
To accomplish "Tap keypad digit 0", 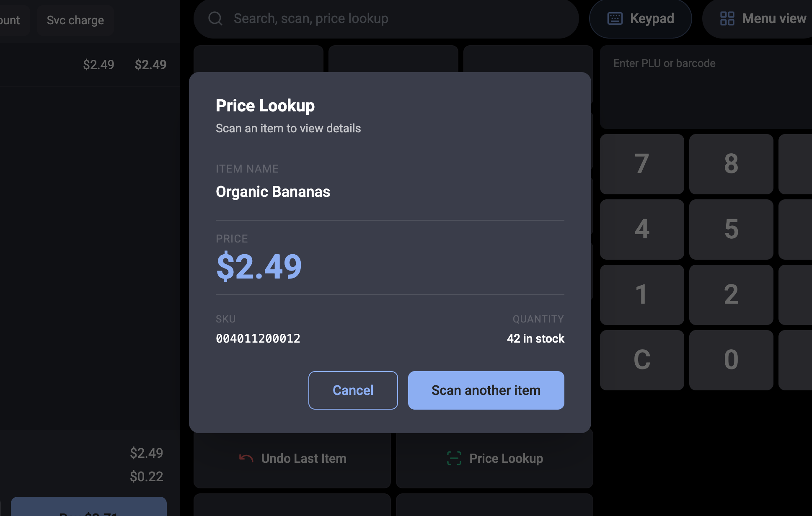I will pos(731,360).
